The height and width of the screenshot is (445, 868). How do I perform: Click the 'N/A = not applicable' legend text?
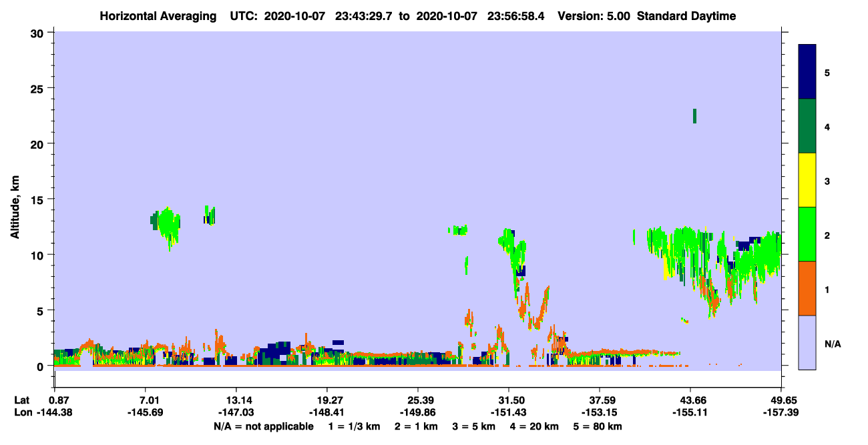(263, 426)
